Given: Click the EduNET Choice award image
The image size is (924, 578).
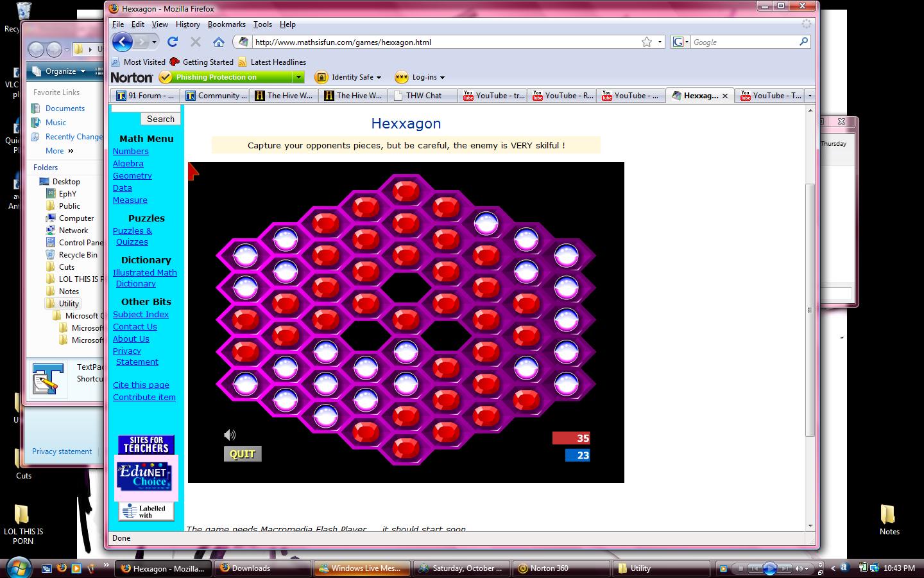Looking at the screenshot, I should [x=146, y=478].
